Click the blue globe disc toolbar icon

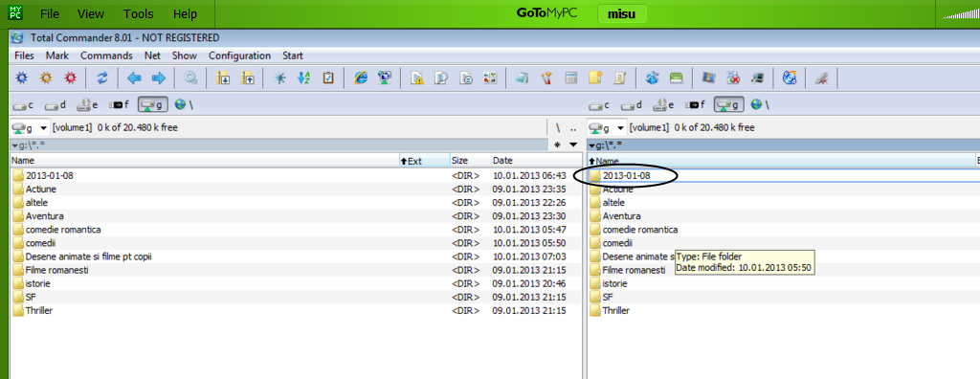(790, 78)
